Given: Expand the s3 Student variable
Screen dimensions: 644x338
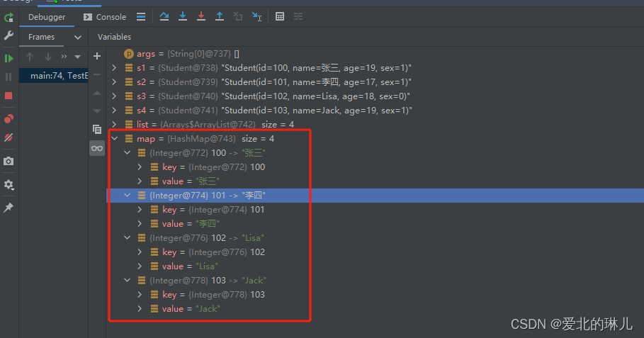Looking at the screenshot, I should pyautogui.click(x=115, y=96).
